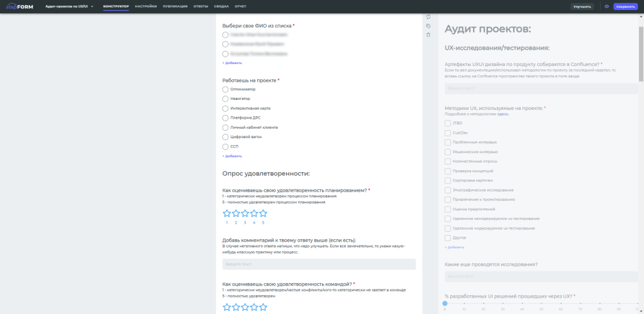This screenshot has width=644, height=314.
Task: Delete the question using trash icon
Action: 428,35
